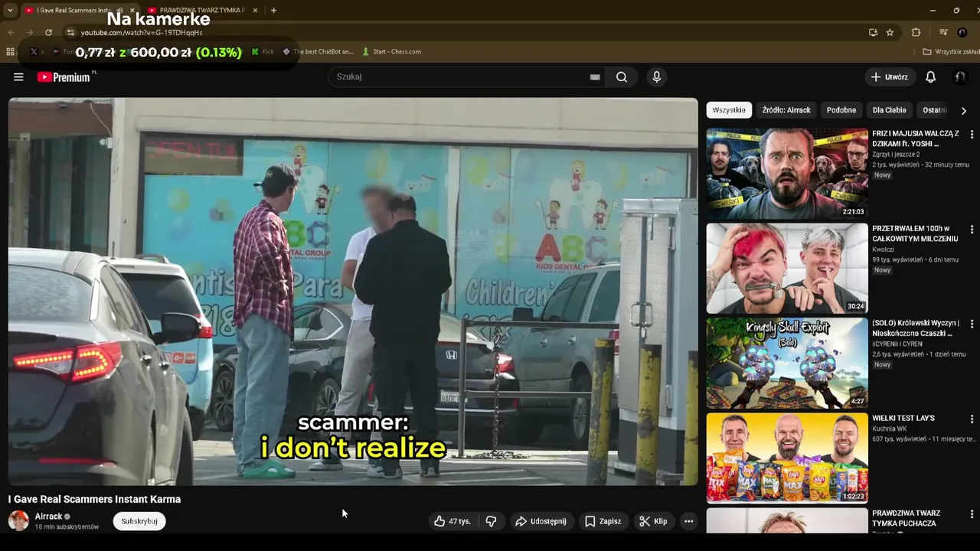Select the Źródło: Airrack filter chip
The width and height of the screenshot is (980, 551).
point(786,110)
